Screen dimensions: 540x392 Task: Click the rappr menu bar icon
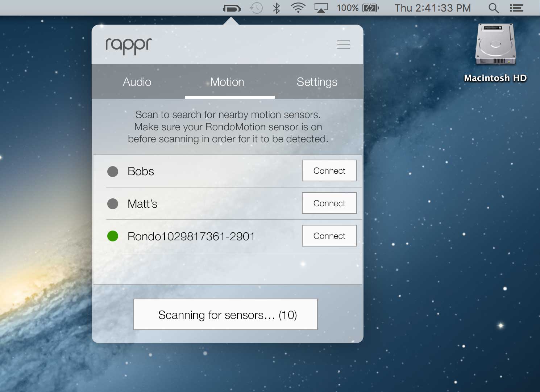coord(232,8)
